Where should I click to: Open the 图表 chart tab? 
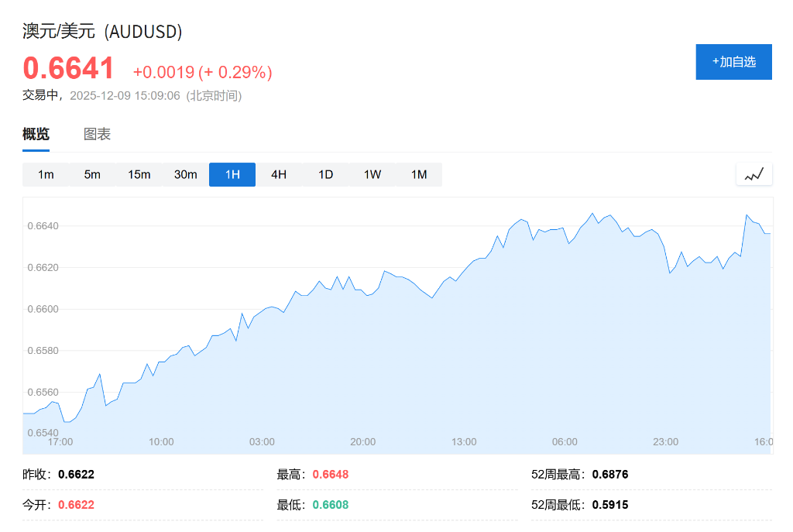(x=98, y=134)
